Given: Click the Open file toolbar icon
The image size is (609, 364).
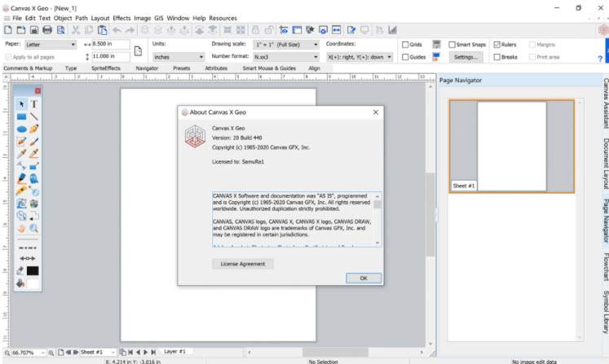Looking at the screenshot, I should [21, 30].
